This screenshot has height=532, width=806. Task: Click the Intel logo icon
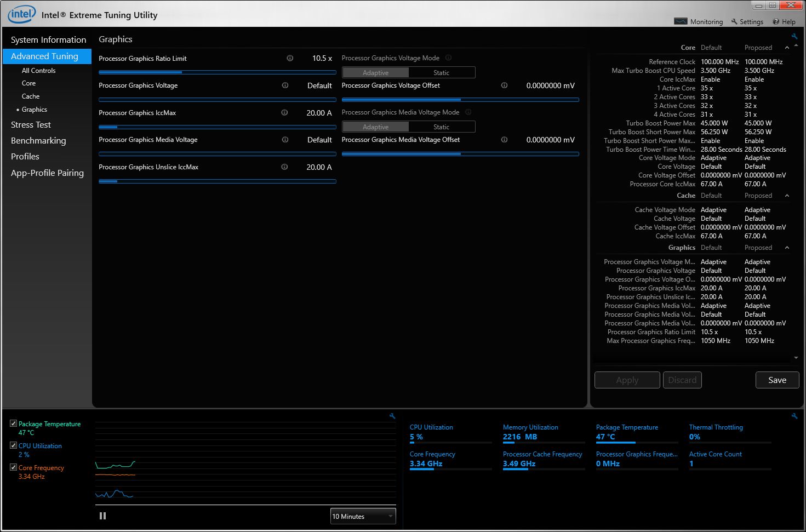21,14
